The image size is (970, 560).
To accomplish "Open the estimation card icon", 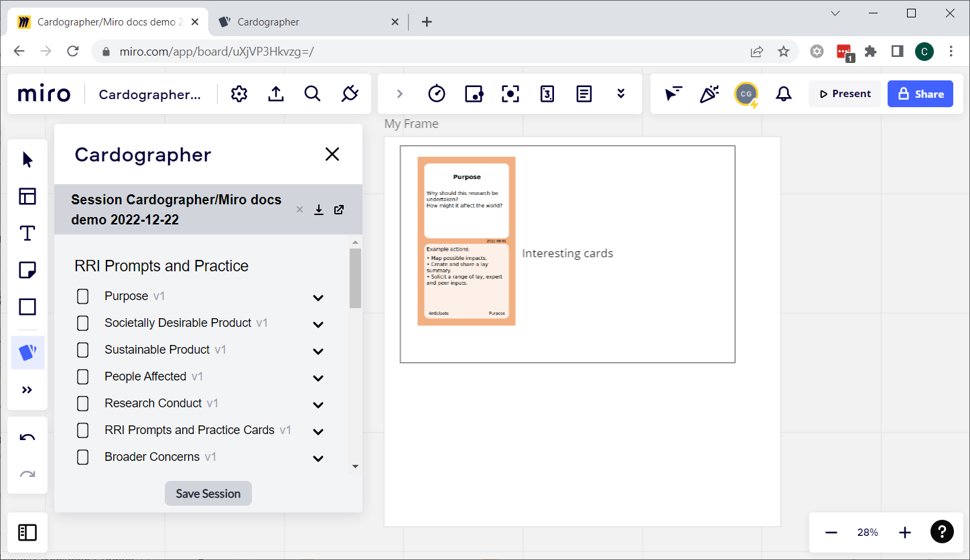I will tap(547, 94).
